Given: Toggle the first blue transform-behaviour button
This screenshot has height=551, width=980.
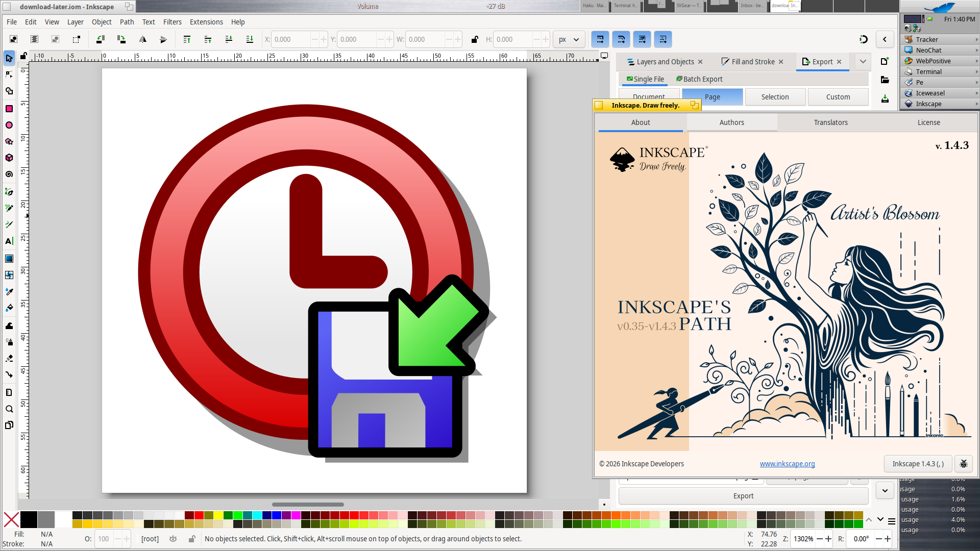Looking at the screenshot, I should (x=600, y=39).
